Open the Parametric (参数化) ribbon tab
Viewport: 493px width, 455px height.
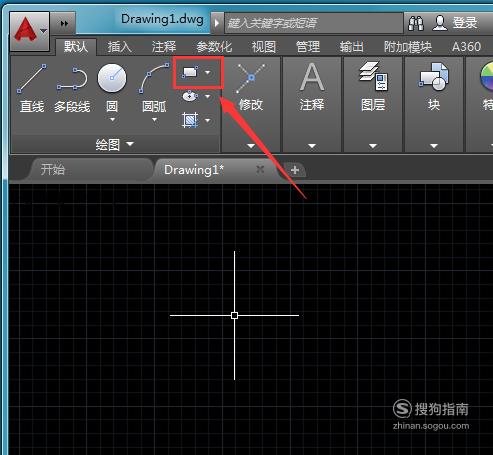pyautogui.click(x=214, y=47)
